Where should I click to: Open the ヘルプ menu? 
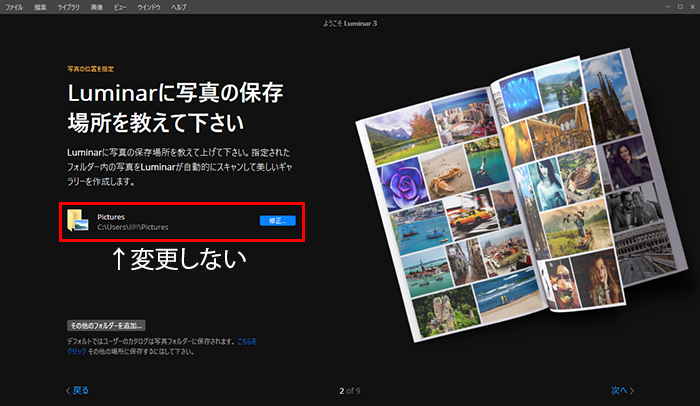179,7
